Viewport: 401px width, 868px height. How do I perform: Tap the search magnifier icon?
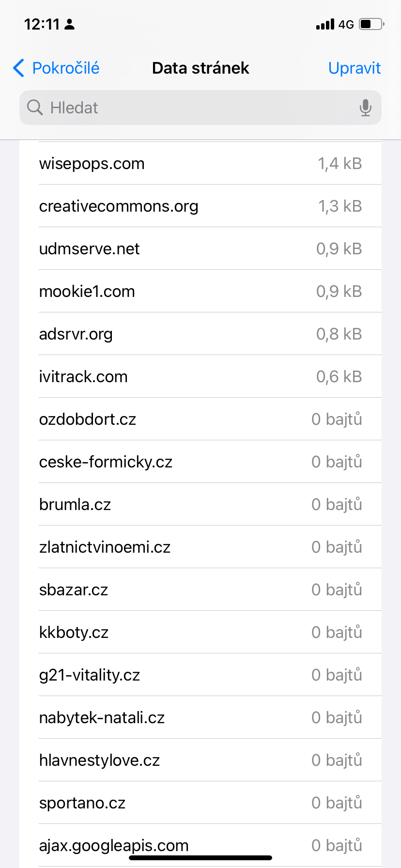coord(35,108)
